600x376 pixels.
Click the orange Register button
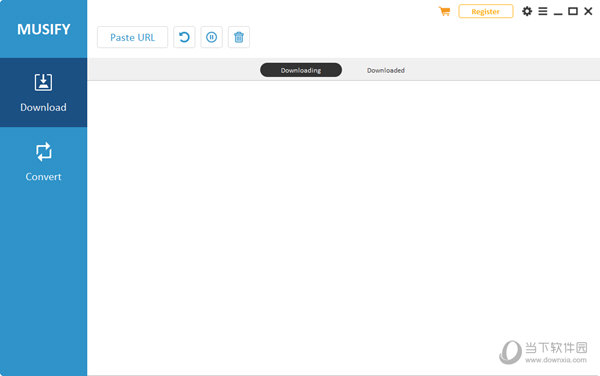486,11
